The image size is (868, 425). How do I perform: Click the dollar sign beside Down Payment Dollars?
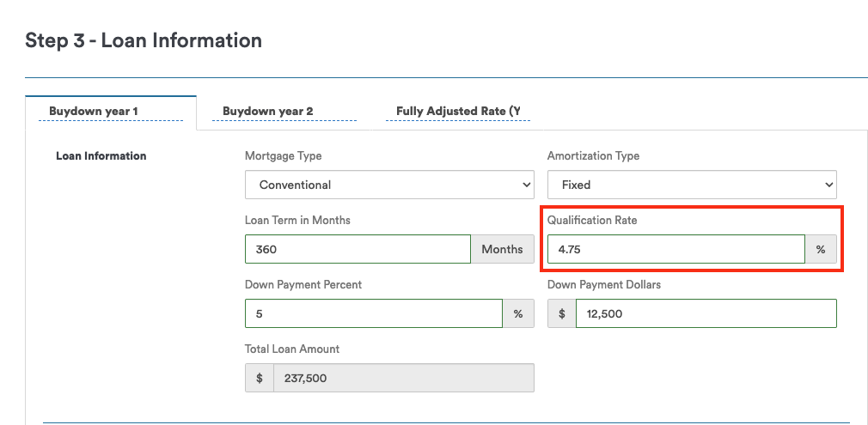pyautogui.click(x=562, y=313)
